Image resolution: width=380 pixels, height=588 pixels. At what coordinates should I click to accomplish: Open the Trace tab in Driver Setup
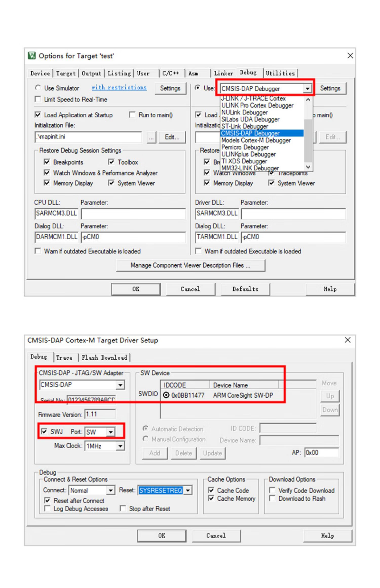coord(64,358)
